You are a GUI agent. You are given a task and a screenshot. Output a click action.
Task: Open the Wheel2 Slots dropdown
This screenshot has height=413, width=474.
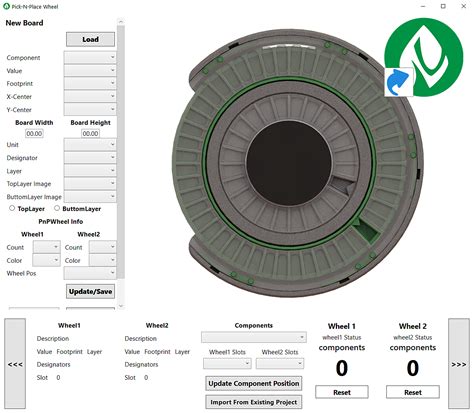[280, 363]
